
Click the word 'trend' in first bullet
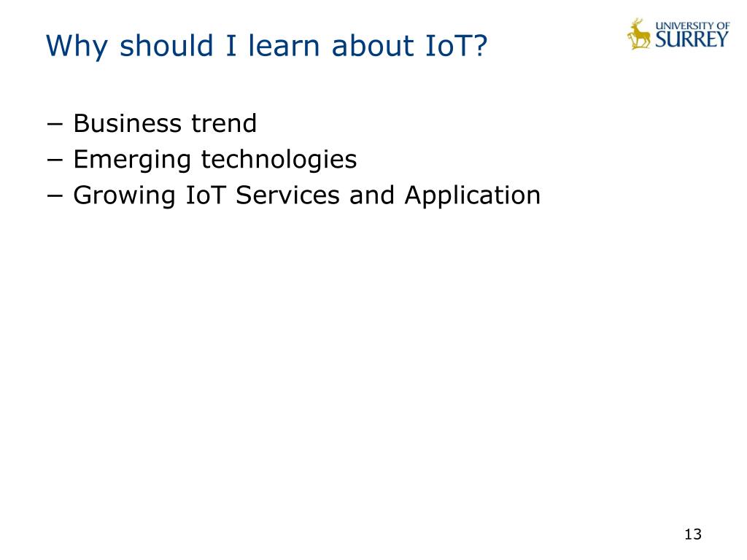(x=224, y=123)
